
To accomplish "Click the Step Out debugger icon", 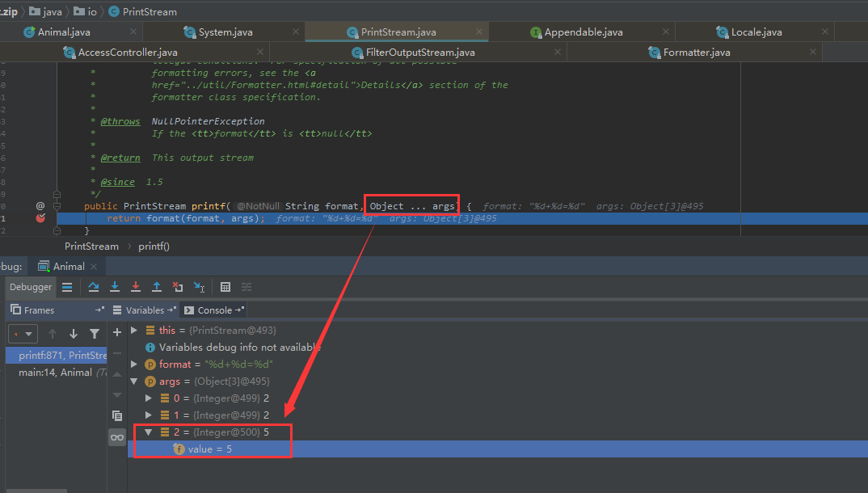I will click(x=157, y=287).
